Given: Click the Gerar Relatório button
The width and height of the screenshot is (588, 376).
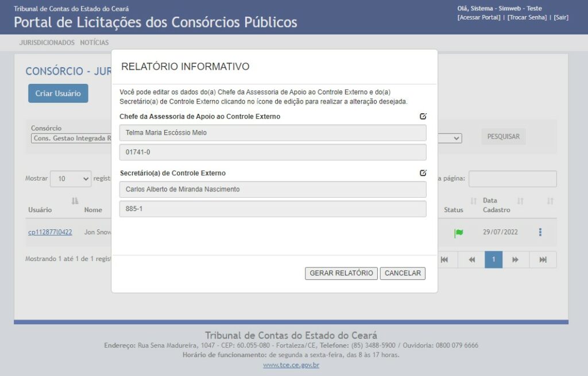Looking at the screenshot, I should [341, 274].
